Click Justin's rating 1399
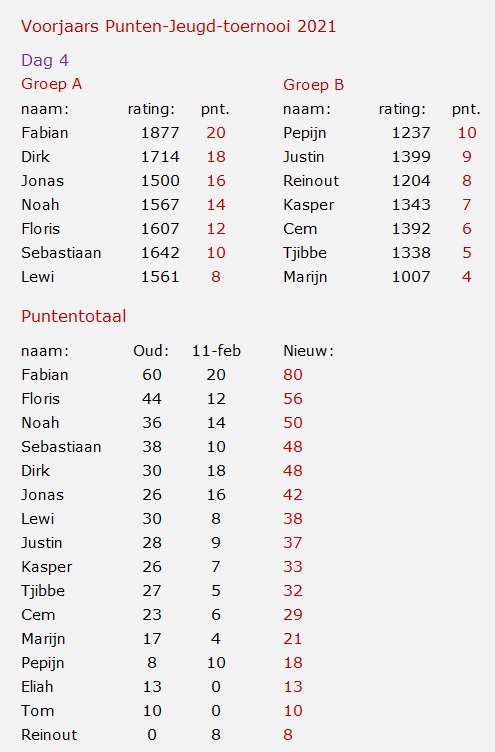495x752 pixels. pos(411,157)
